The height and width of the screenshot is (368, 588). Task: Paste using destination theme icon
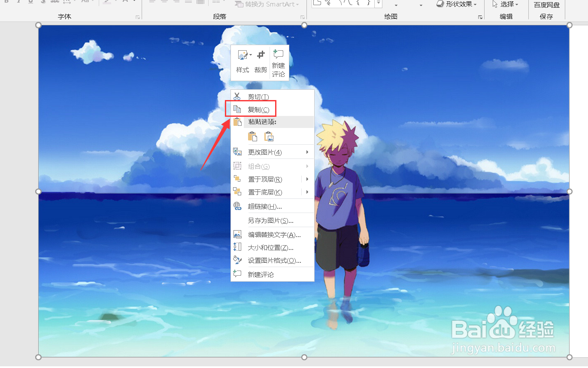pyautogui.click(x=252, y=137)
